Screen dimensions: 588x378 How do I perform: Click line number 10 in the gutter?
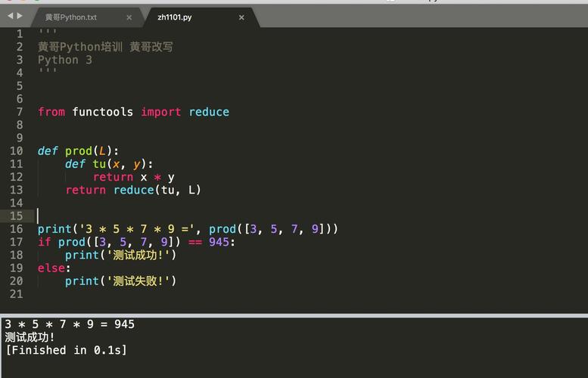coord(17,150)
